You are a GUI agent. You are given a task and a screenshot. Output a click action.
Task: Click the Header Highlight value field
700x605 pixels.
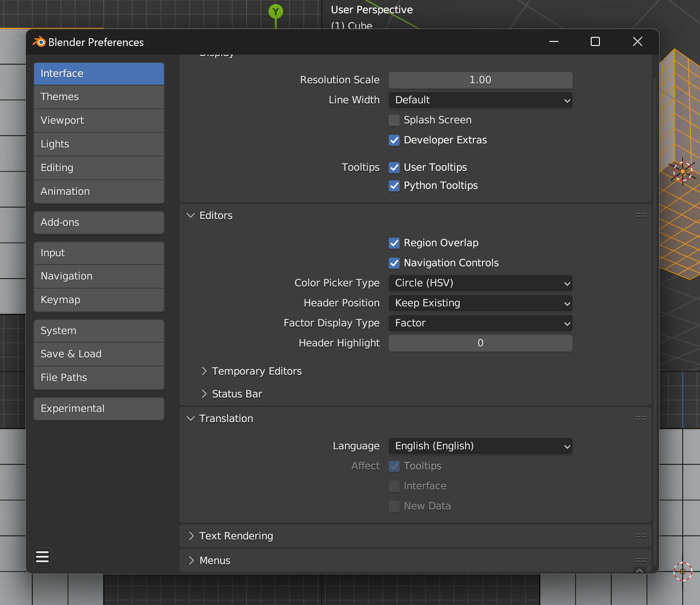point(481,343)
